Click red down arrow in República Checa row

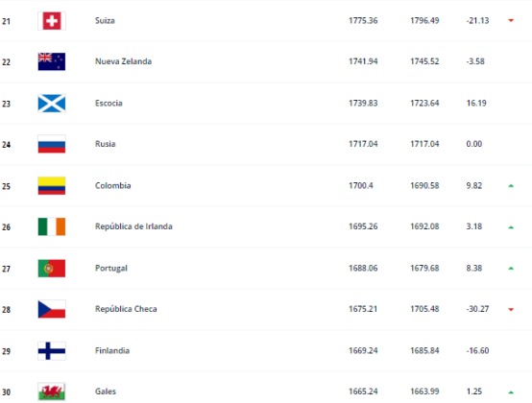pos(511,310)
